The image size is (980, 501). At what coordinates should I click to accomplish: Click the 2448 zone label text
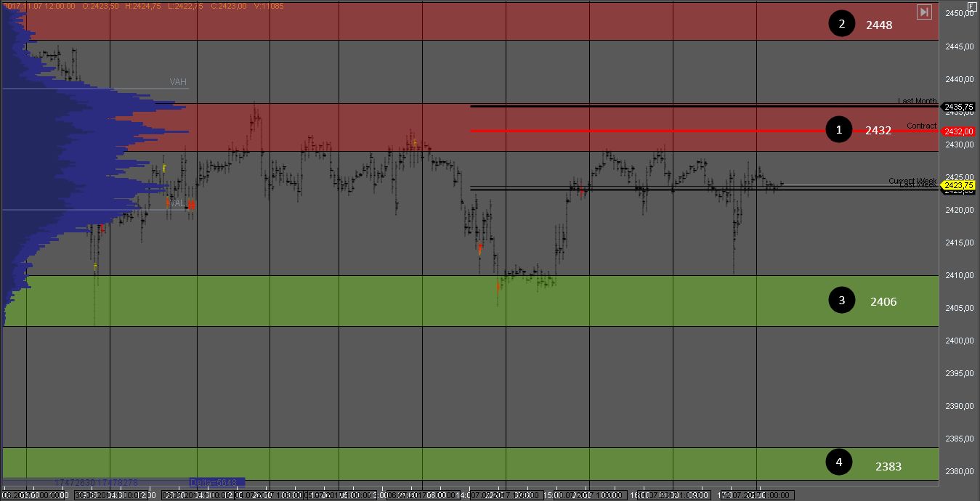(x=878, y=25)
